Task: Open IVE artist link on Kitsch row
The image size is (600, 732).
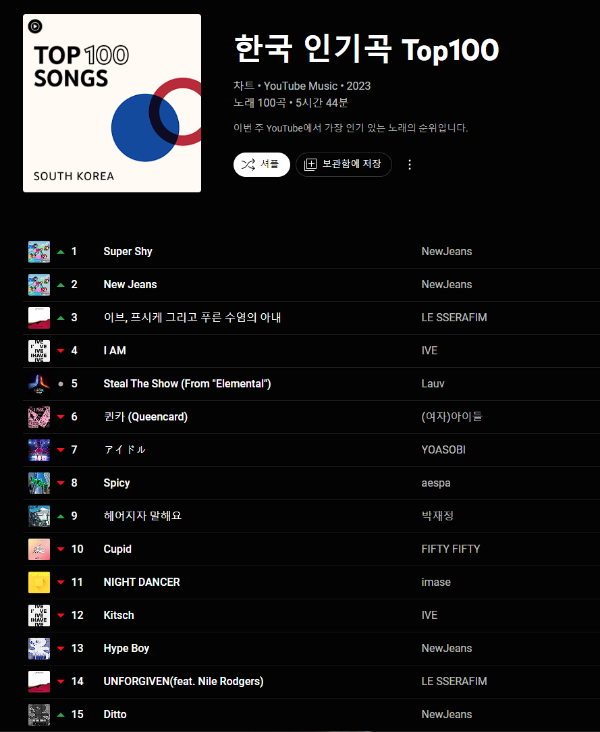Action: pos(430,615)
